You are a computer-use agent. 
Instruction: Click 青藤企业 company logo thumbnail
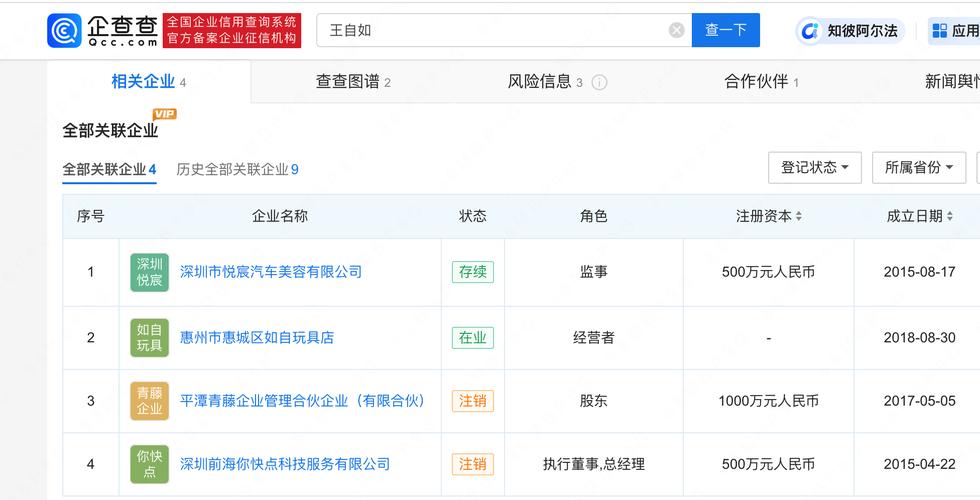point(149,401)
